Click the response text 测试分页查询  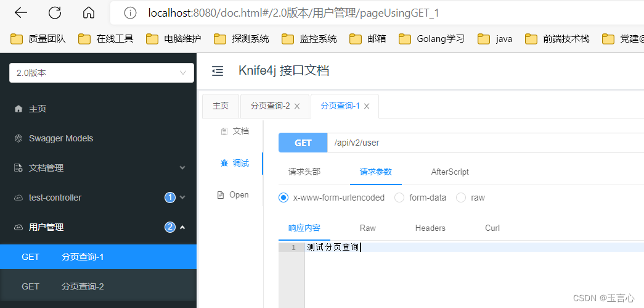pos(333,247)
